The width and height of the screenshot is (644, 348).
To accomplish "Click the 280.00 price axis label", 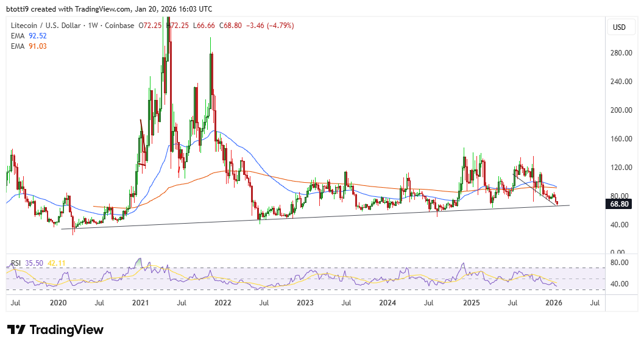I will [x=620, y=53].
